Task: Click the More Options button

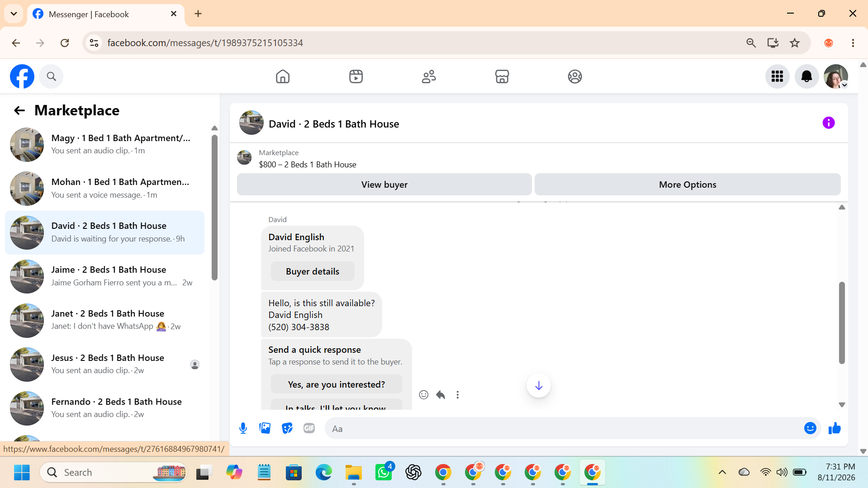Action: pos(687,185)
